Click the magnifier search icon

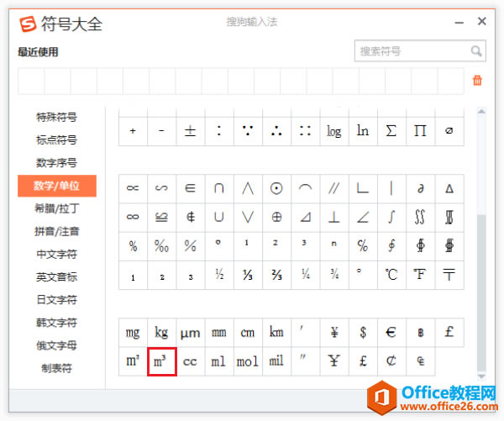point(476,51)
